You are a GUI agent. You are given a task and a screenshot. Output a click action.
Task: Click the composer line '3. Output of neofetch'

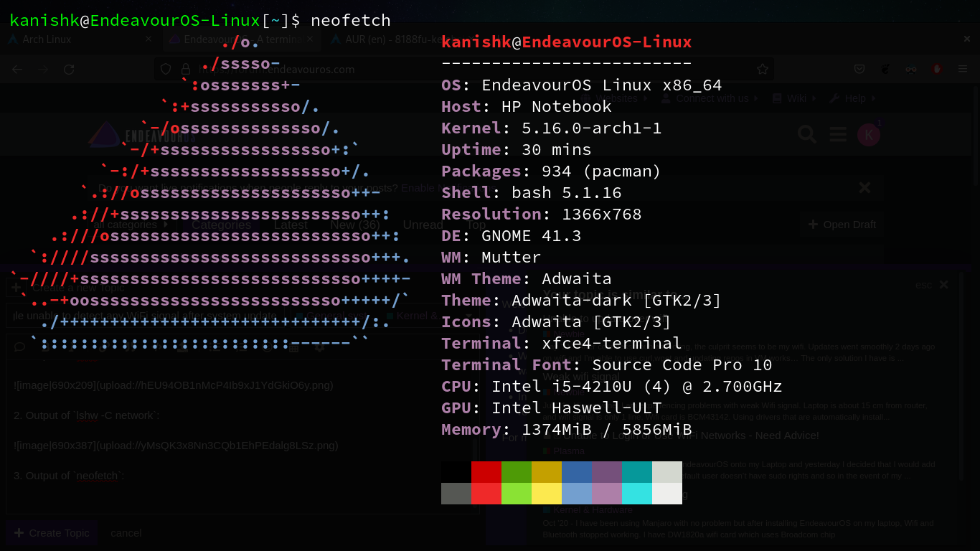(x=69, y=476)
